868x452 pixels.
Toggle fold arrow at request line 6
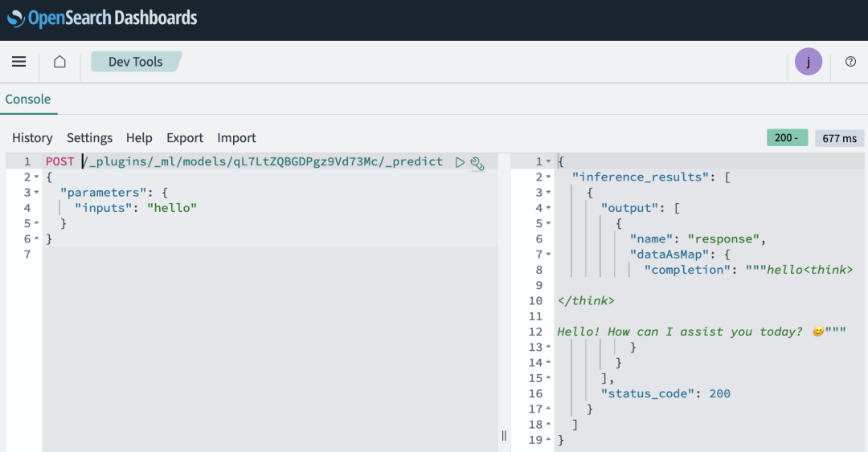(x=36, y=238)
